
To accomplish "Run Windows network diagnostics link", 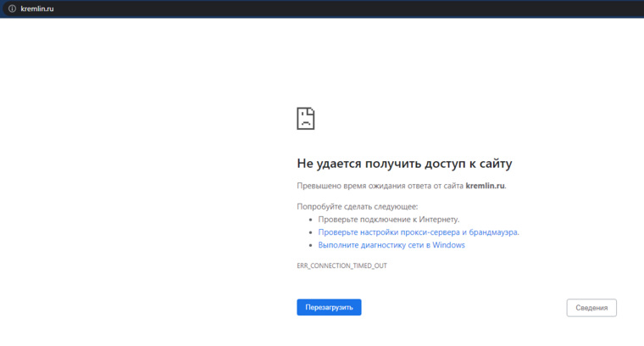I will 391,245.
